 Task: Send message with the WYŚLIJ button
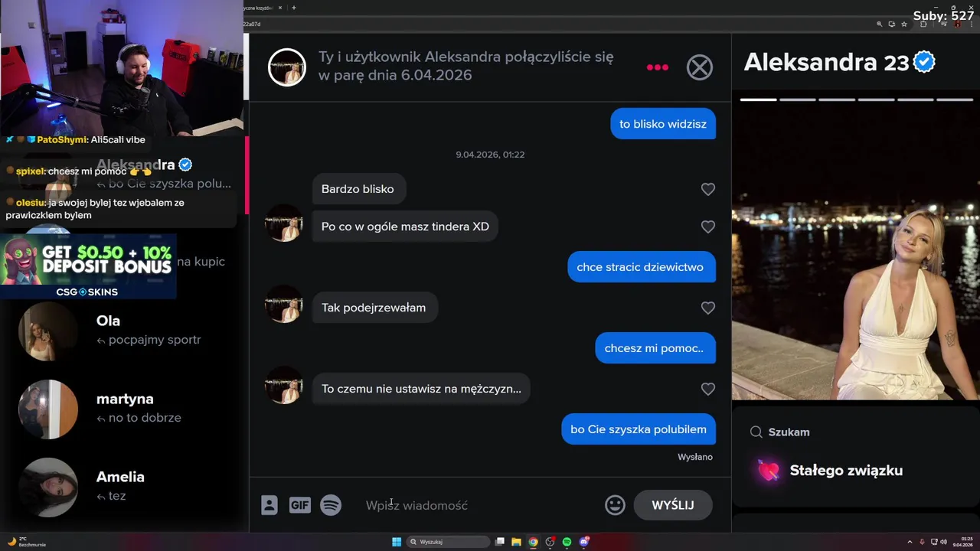pyautogui.click(x=673, y=505)
